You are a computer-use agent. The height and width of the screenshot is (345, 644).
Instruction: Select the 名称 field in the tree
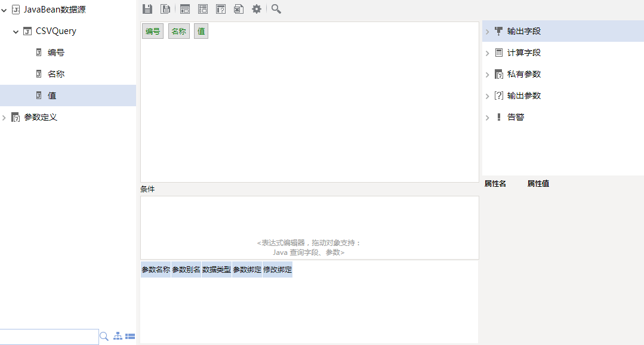click(56, 74)
